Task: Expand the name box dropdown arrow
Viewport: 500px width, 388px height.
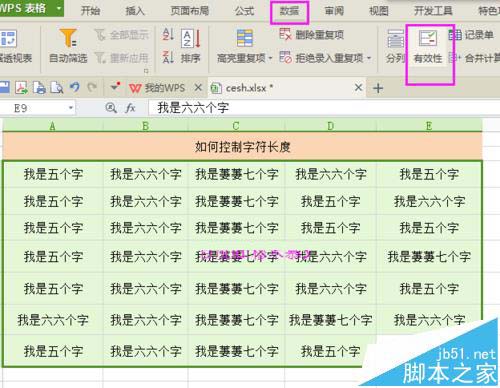Action: click(71, 108)
